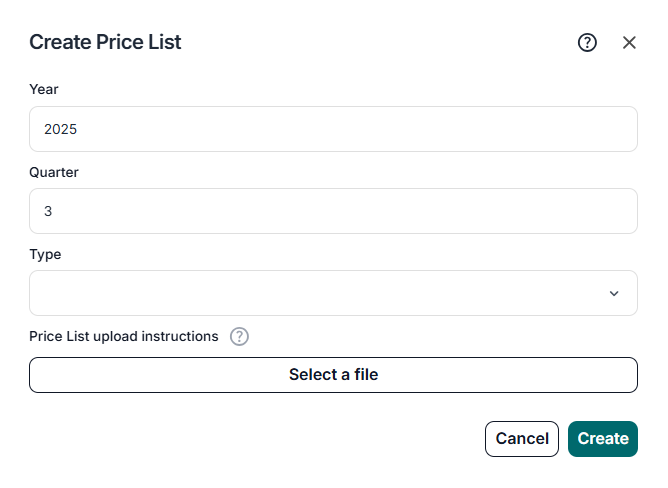
Task: Click the 2025 value in Year
Action: [x=61, y=129]
